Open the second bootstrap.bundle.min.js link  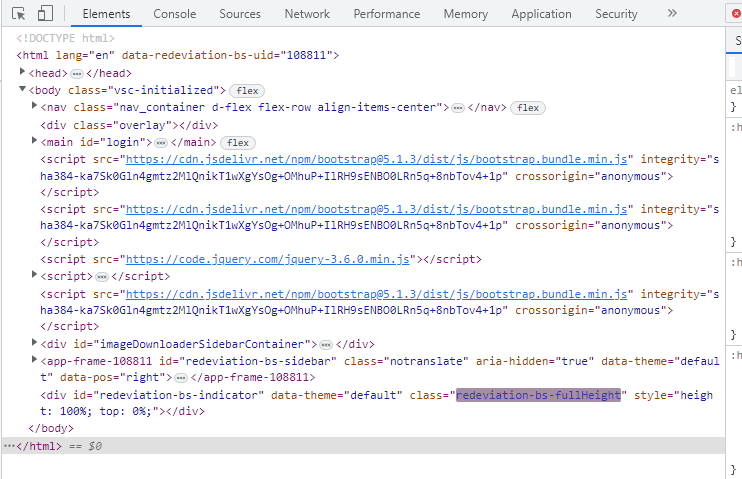coord(376,209)
